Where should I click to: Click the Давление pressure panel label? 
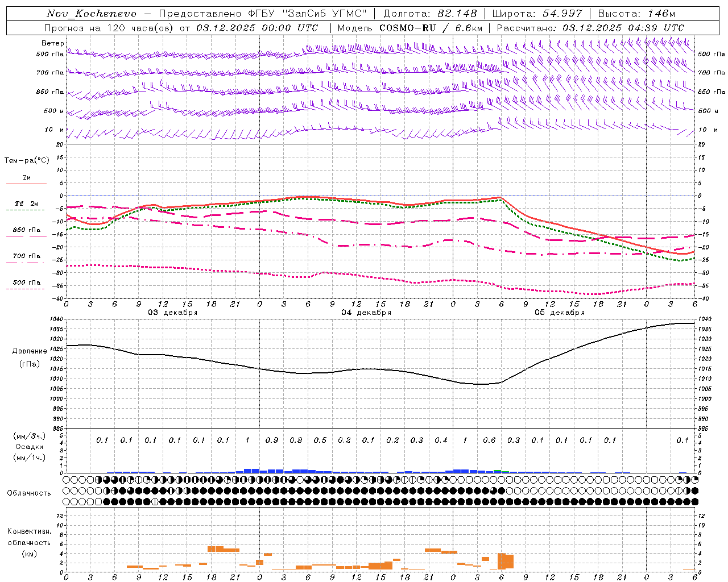tap(30, 351)
